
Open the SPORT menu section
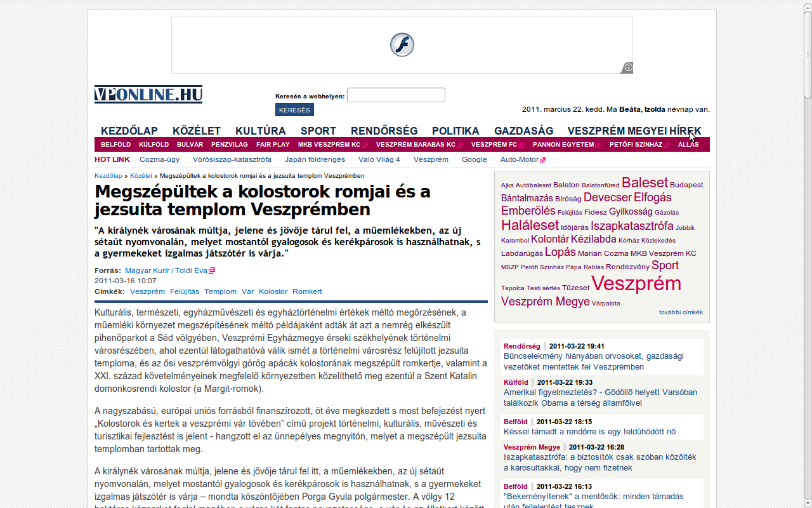[318, 131]
